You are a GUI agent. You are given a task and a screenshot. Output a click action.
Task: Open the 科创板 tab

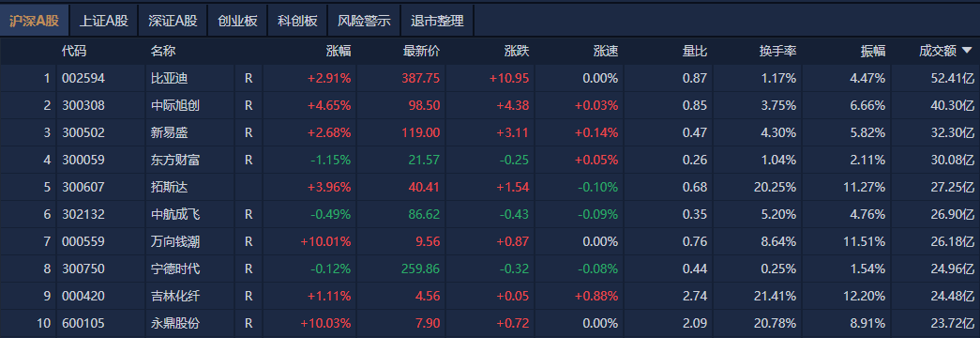(297, 21)
